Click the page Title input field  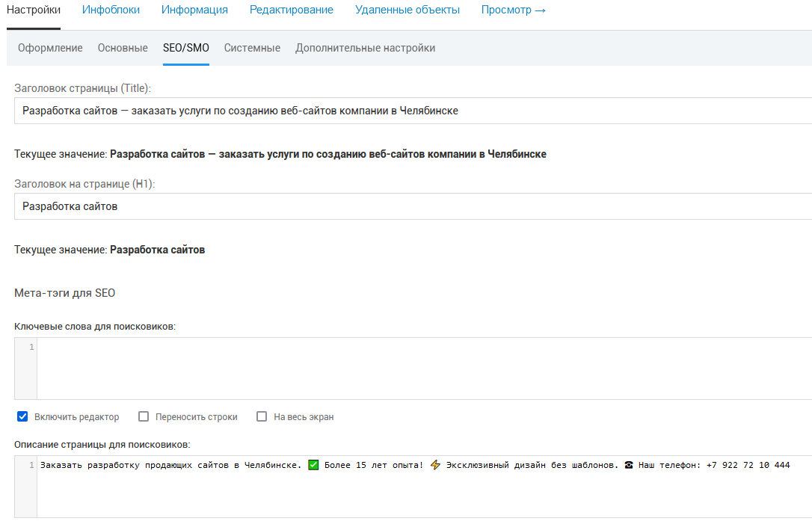point(411,111)
